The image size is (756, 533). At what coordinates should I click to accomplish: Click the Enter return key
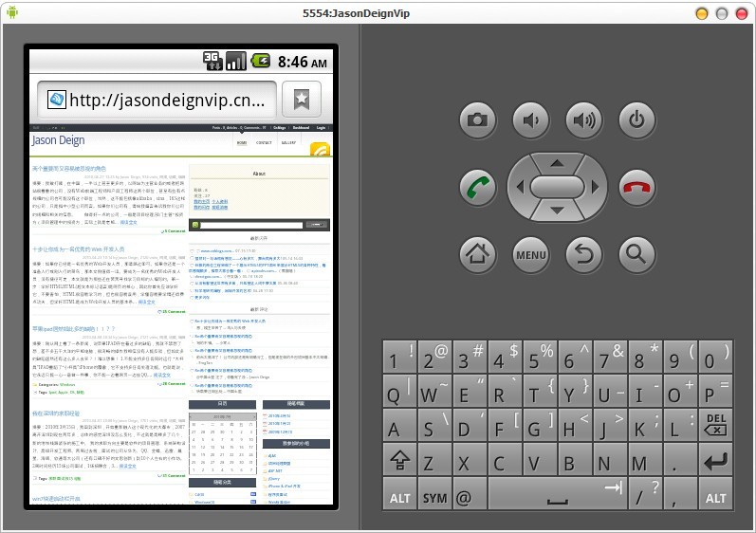tap(715, 460)
